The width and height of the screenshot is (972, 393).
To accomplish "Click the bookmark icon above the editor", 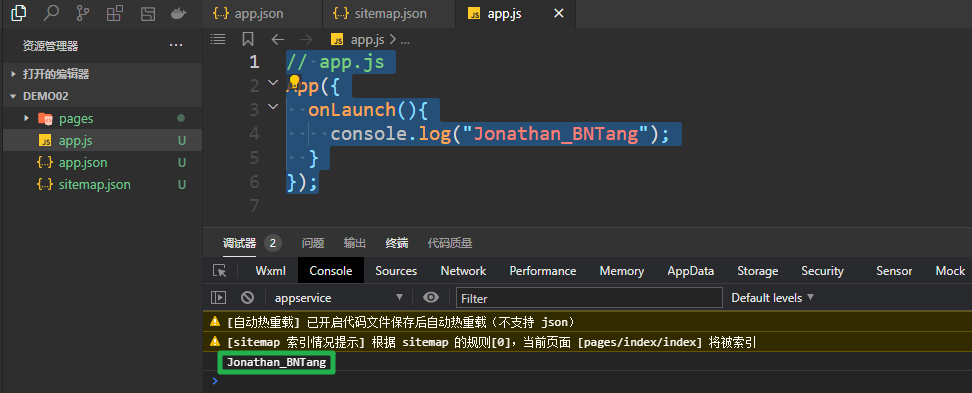I will 248,39.
